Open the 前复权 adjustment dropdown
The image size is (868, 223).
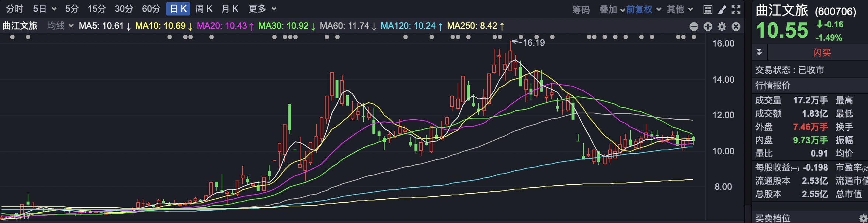[643, 10]
